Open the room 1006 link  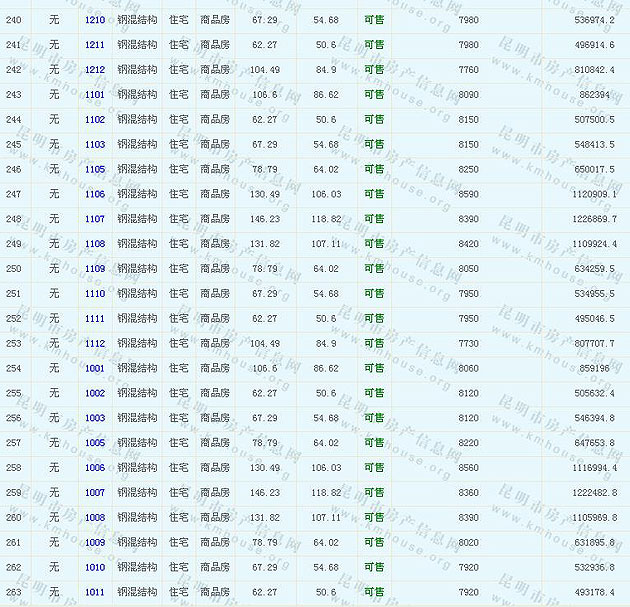pyautogui.click(x=95, y=468)
